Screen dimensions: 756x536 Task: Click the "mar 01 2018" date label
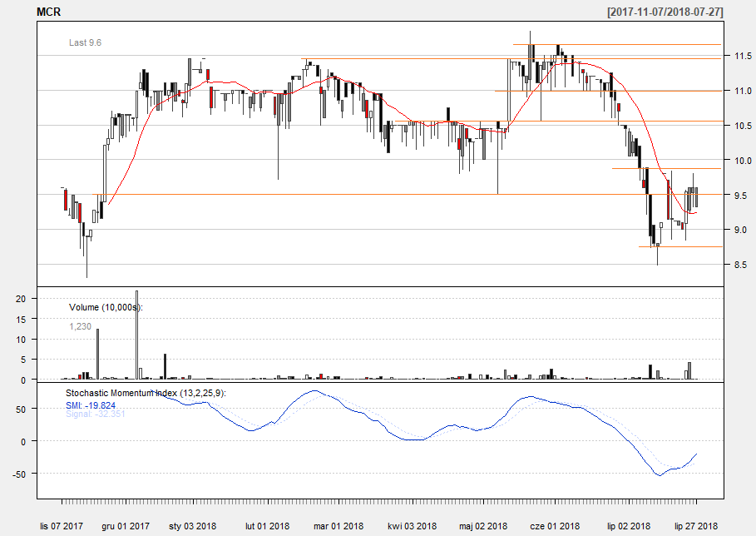click(x=338, y=526)
